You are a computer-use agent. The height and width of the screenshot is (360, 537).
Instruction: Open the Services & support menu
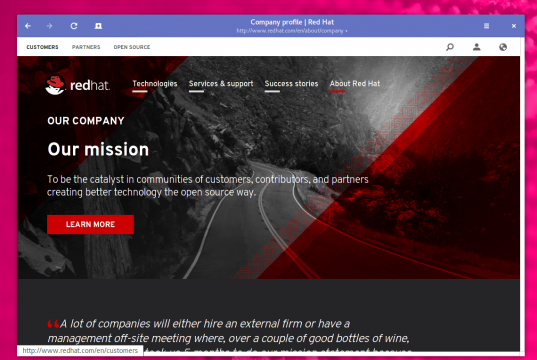[x=221, y=84]
